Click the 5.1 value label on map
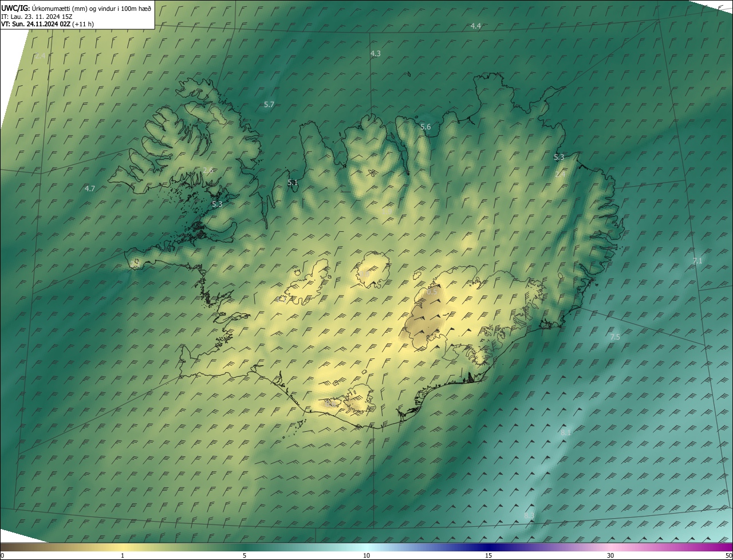733x560 pixels. (x=293, y=183)
